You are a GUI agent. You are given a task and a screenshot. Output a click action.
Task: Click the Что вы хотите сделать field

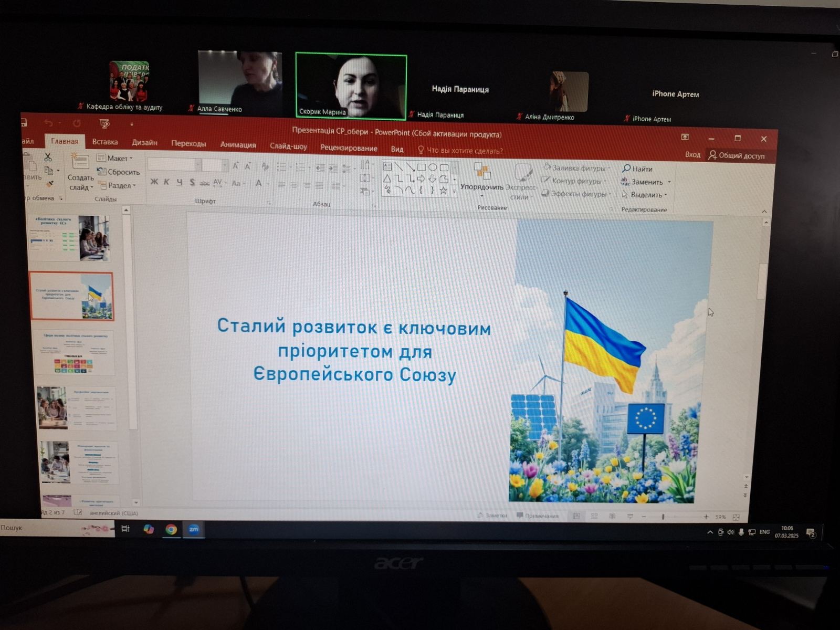pyautogui.click(x=460, y=151)
